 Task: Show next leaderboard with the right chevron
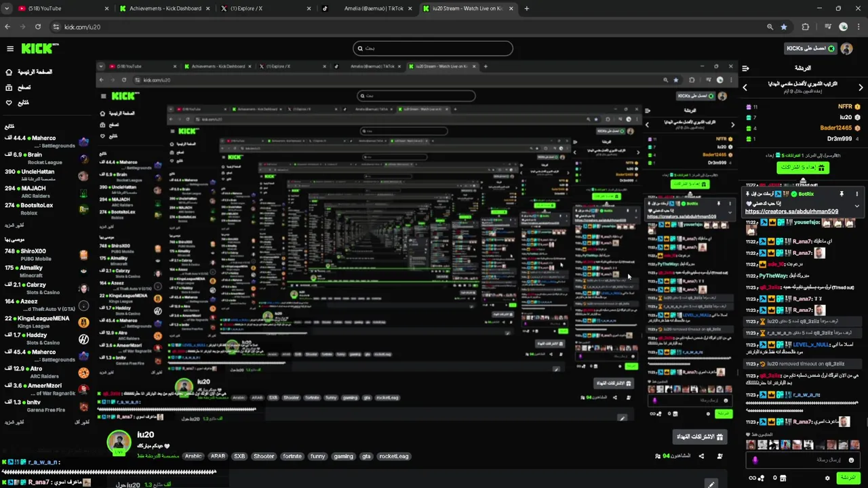click(x=861, y=87)
